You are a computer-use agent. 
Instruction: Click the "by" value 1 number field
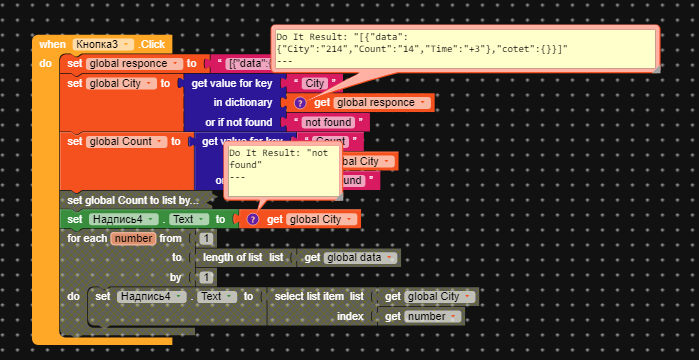pos(206,277)
